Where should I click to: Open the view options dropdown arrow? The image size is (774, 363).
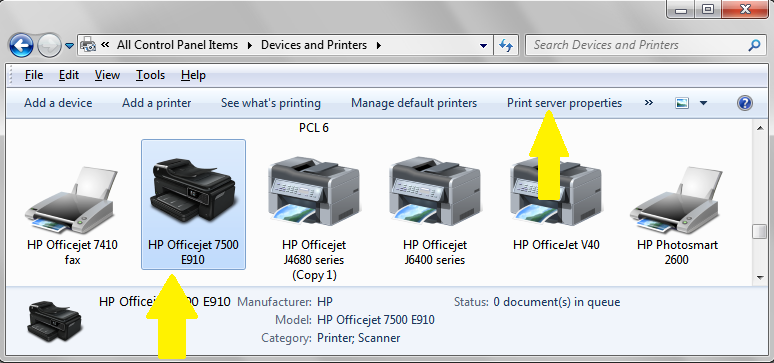click(x=703, y=103)
